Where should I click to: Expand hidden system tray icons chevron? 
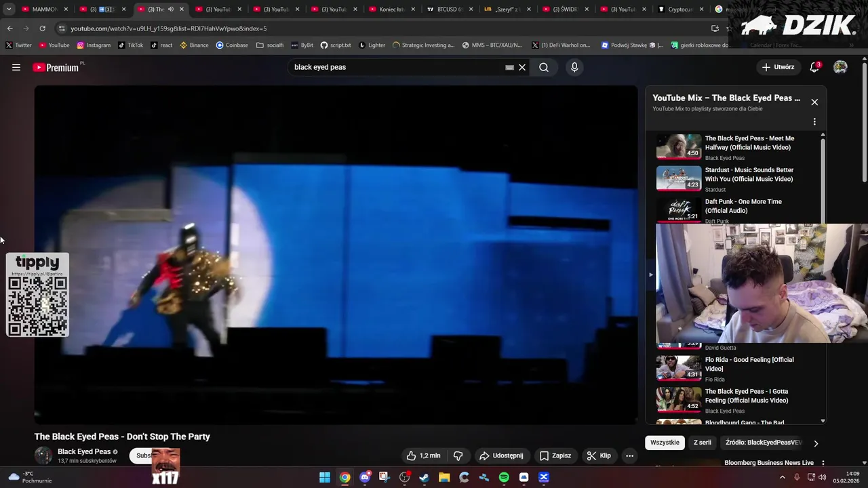pos(782,477)
